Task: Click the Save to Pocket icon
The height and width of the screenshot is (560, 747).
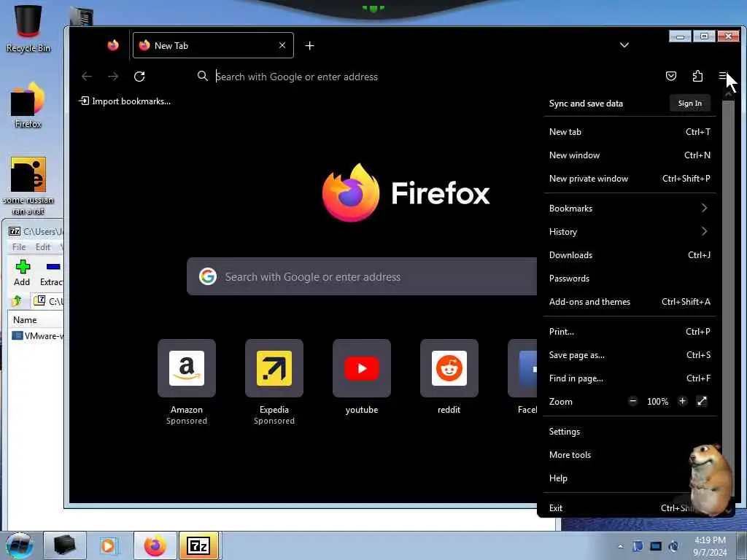Action: tap(671, 76)
